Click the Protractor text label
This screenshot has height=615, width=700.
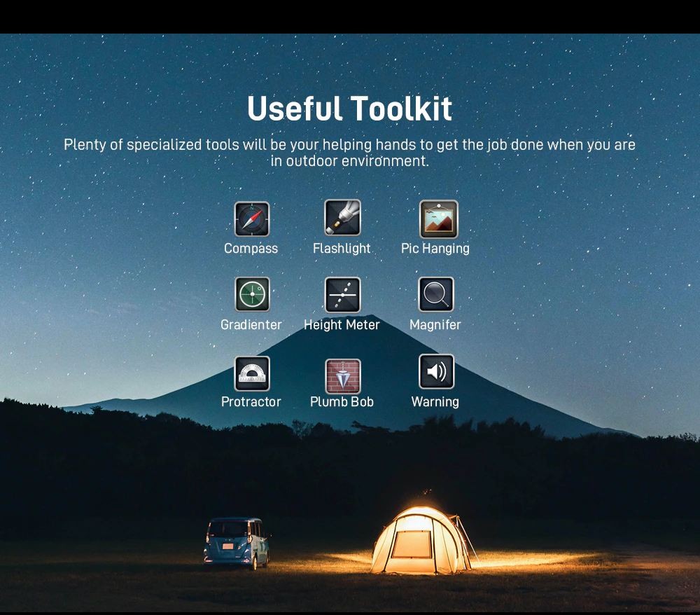coord(251,402)
